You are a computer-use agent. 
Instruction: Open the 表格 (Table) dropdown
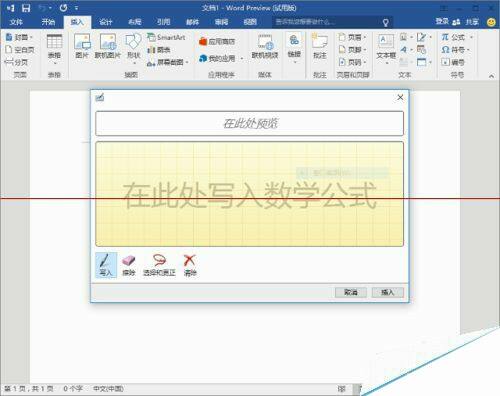click(54, 49)
